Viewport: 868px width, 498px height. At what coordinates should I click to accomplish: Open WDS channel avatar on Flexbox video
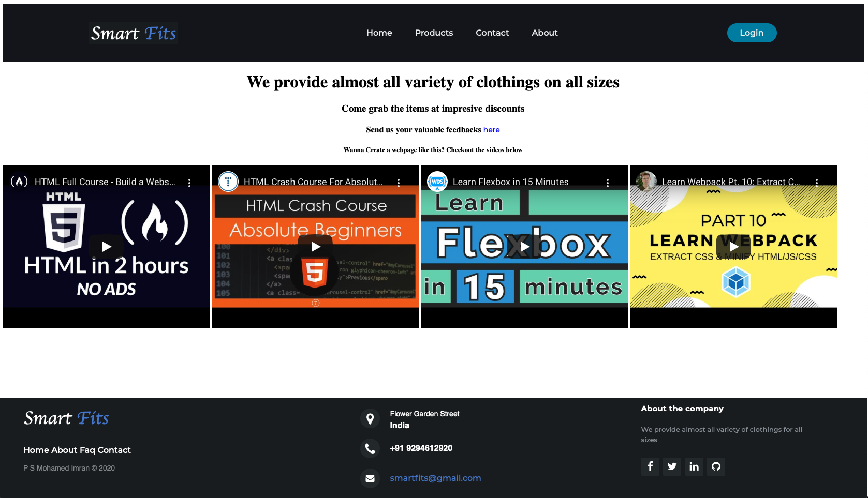pyautogui.click(x=437, y=182)
